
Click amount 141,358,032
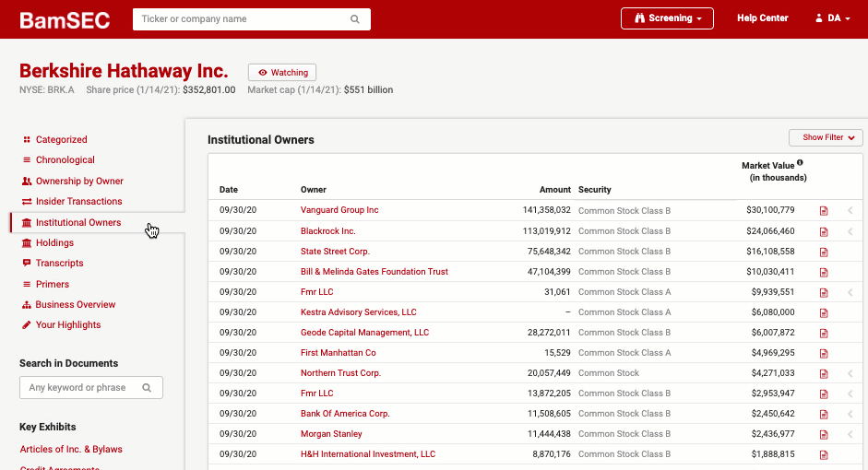(x=546, y=210)
